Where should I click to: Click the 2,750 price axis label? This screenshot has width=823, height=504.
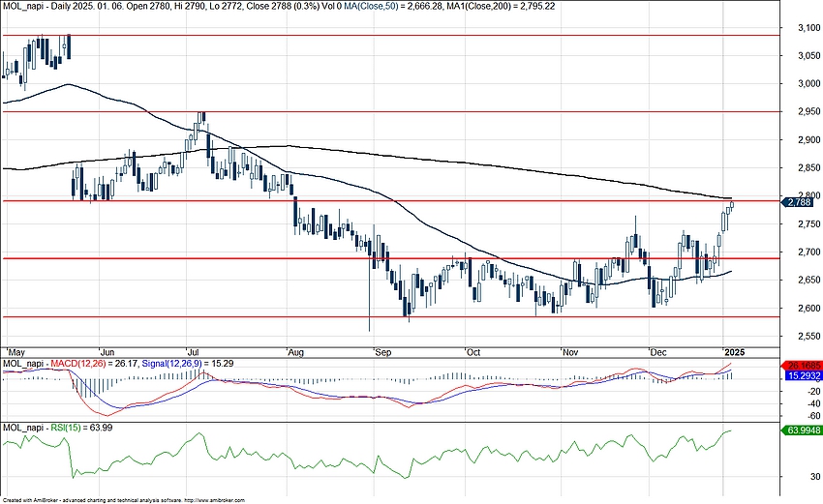click(808, 223)
